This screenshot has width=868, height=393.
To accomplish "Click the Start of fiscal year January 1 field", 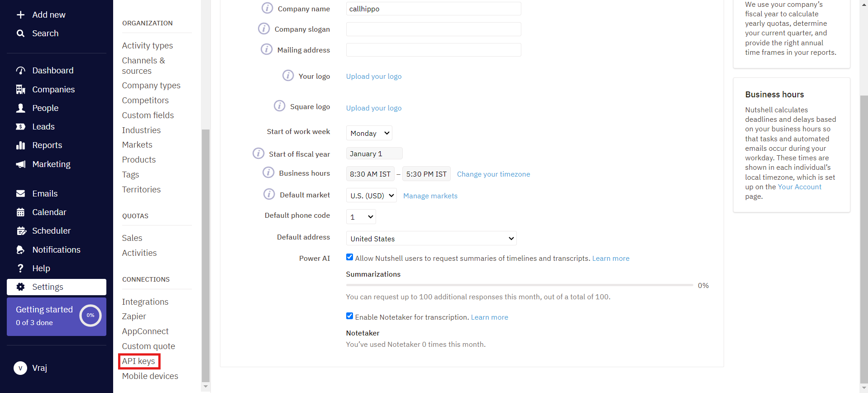I will coord(374,153).
